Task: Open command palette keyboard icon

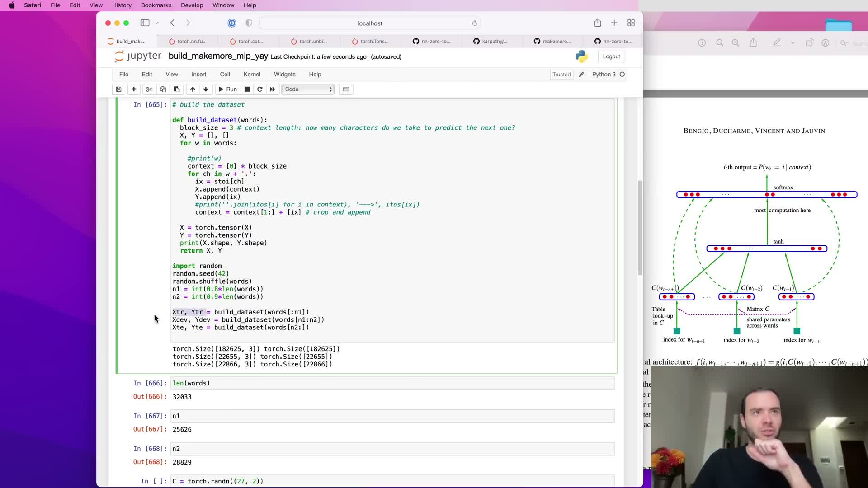Action: 346,89
